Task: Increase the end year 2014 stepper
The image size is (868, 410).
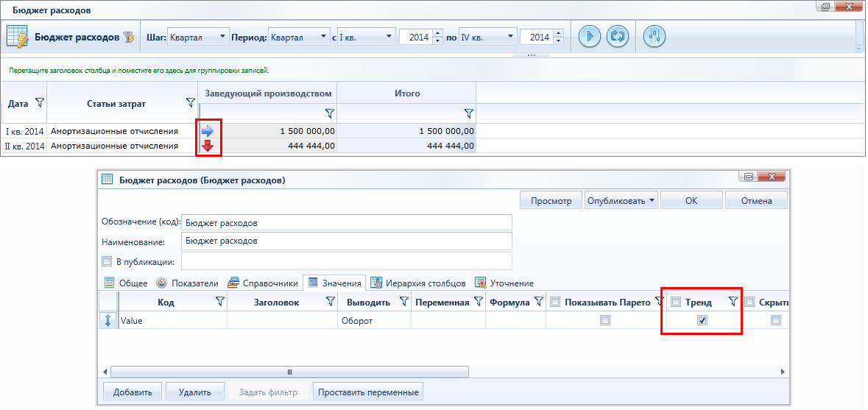Action: [559, 33]
